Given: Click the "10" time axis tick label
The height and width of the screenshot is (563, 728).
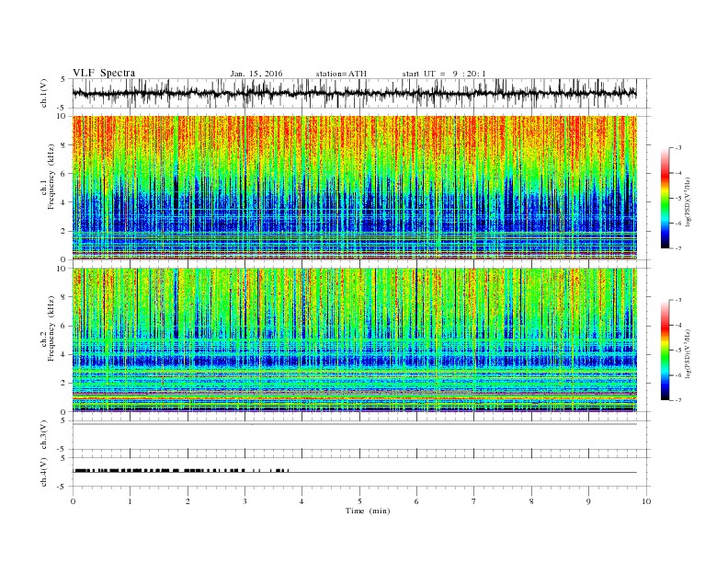Looking at the screenshot, I should (x=646, y=501).
